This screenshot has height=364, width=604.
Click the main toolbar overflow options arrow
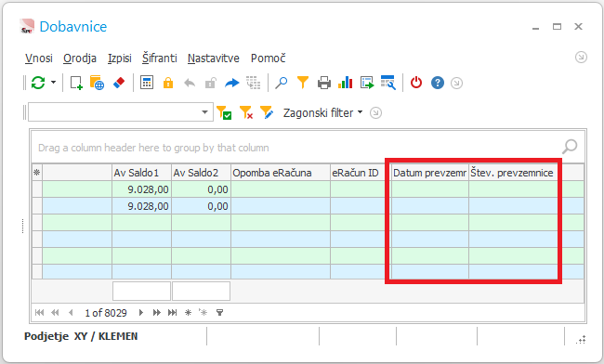click(456, 83)
